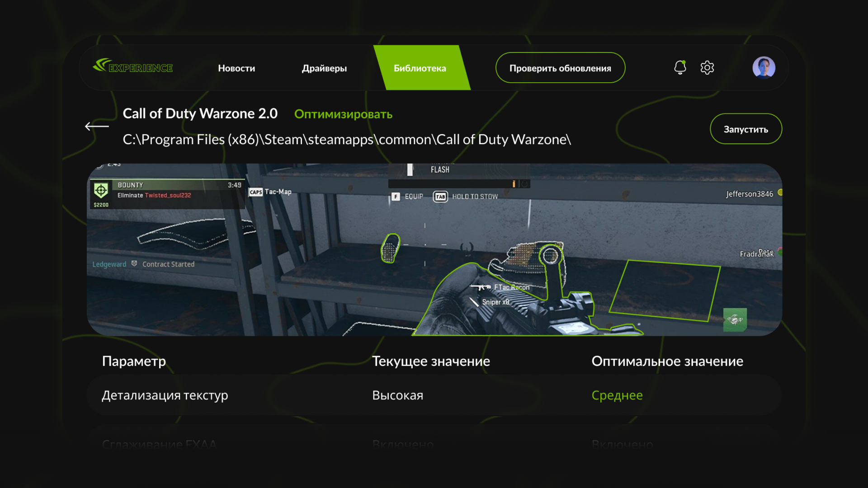
Task: Click the green drone icon in screenshot
Action: coord(735,320)
